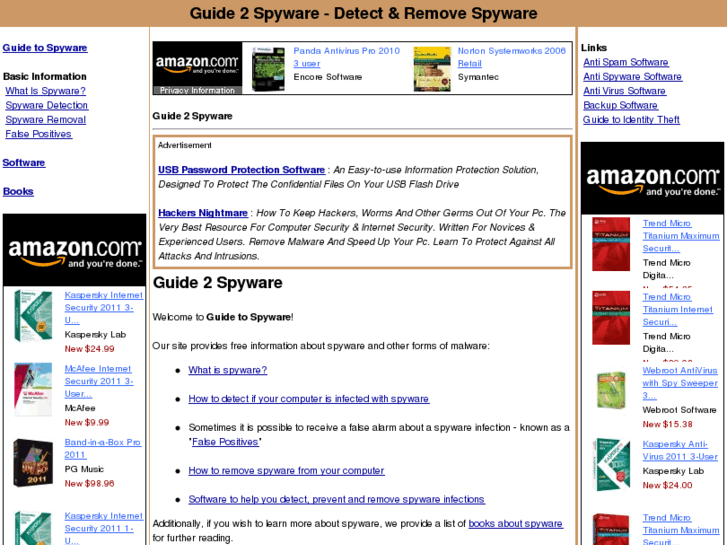727x545 pixels.
Task: Open first Trend Micro Titanium Maximum Security link
Action: pos(681,236)
